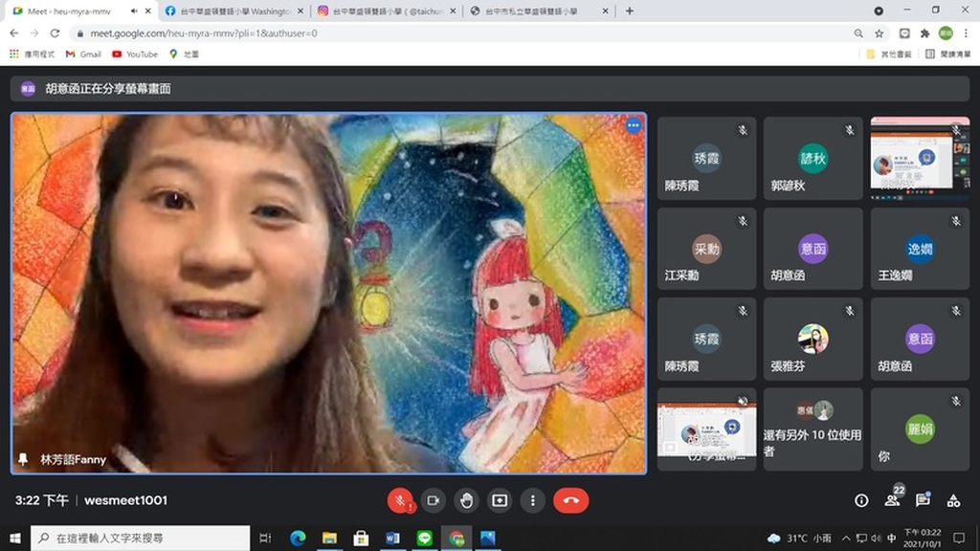Open the Apps bookmark shortcut
980x551 pixels.
coord(32,55)
